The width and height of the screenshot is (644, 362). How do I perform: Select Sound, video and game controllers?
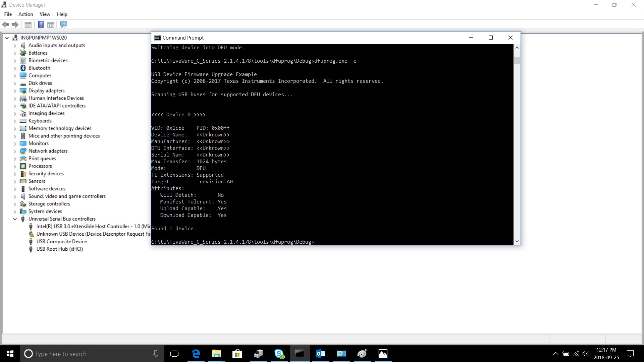(67, 196)
